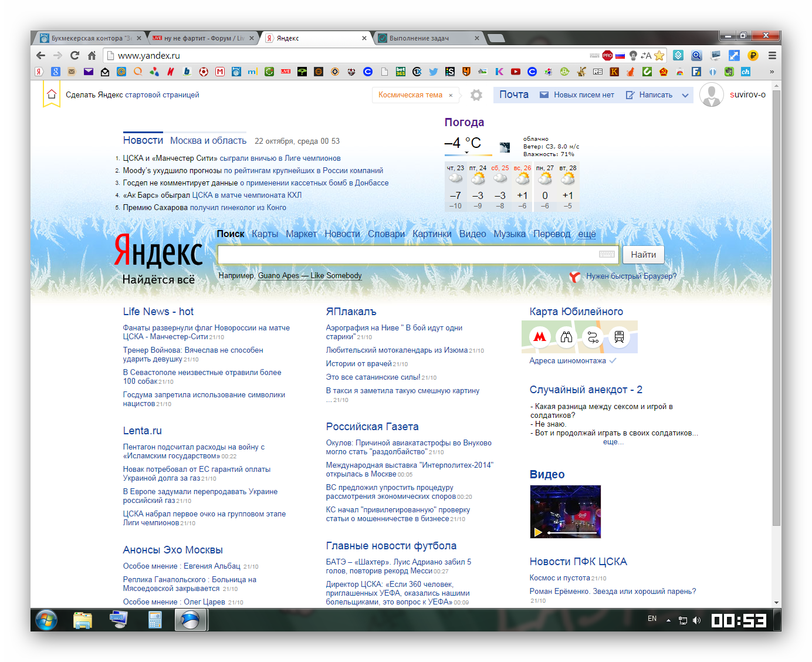Open the brown K bookmark
This screenshot has height=662, width=812.
click(x=614, y=72)
